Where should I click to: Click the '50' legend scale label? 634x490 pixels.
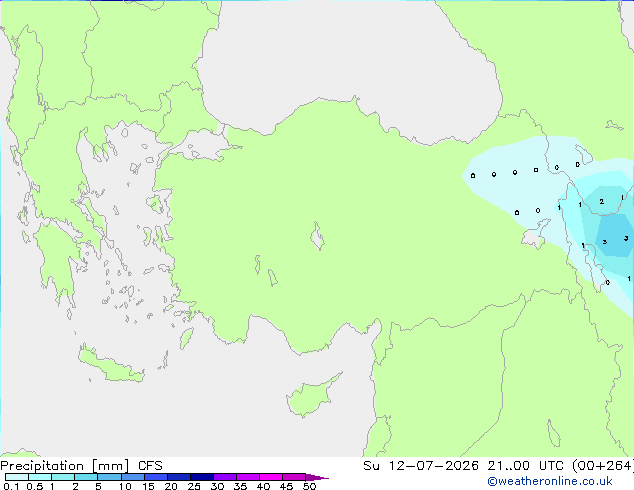[309, 486]
